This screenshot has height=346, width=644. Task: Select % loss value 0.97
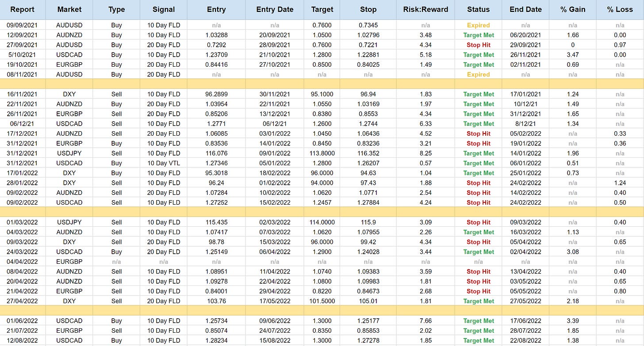click(x=620, y=45)
